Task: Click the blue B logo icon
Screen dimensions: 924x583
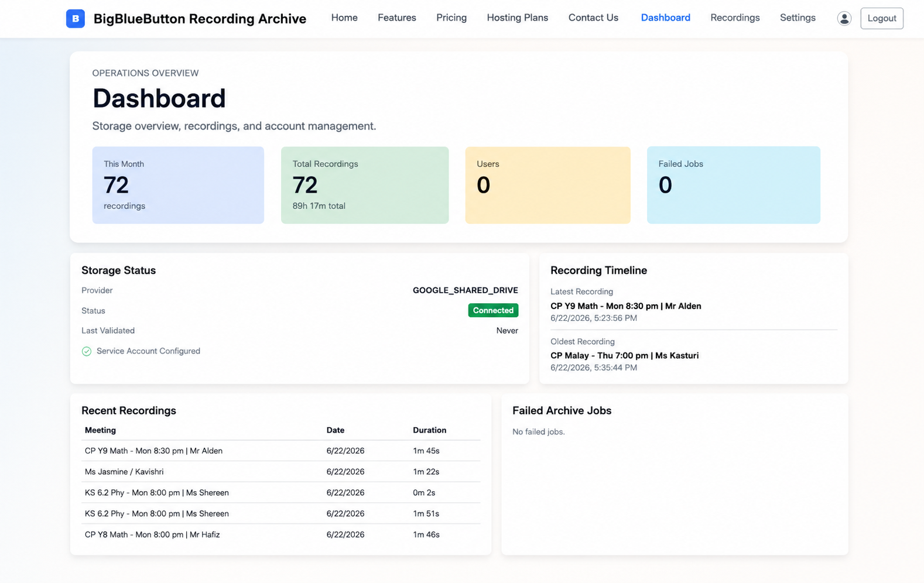Action: [x=75, y=19]
